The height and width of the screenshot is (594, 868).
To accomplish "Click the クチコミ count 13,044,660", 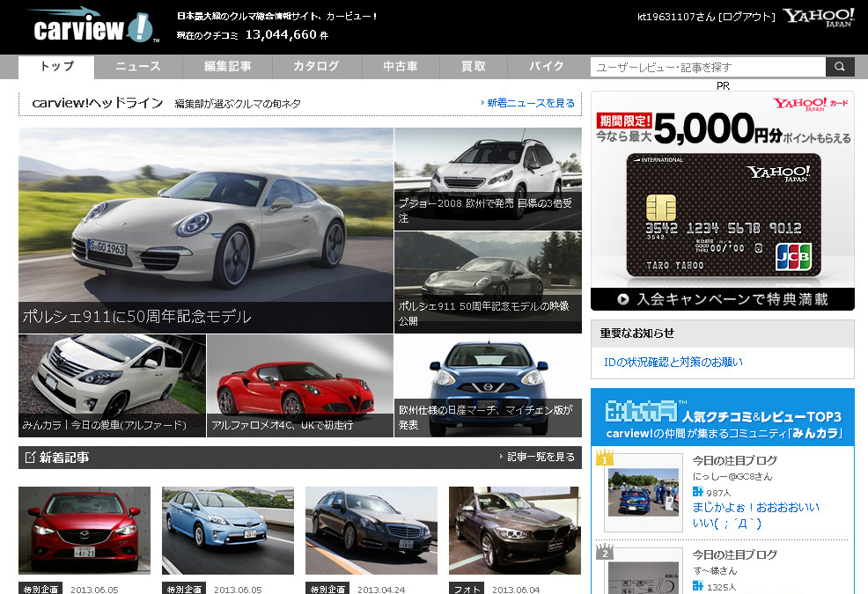I will pos(281,35).
